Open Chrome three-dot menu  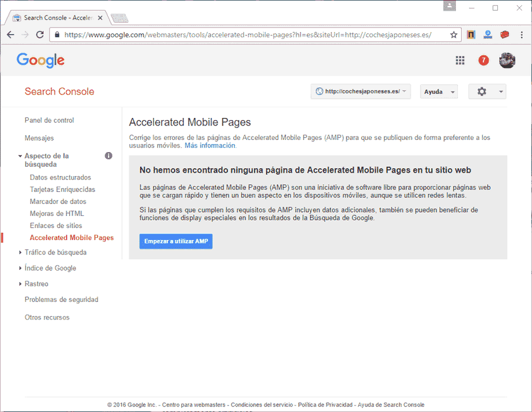[x=522, y=35]
